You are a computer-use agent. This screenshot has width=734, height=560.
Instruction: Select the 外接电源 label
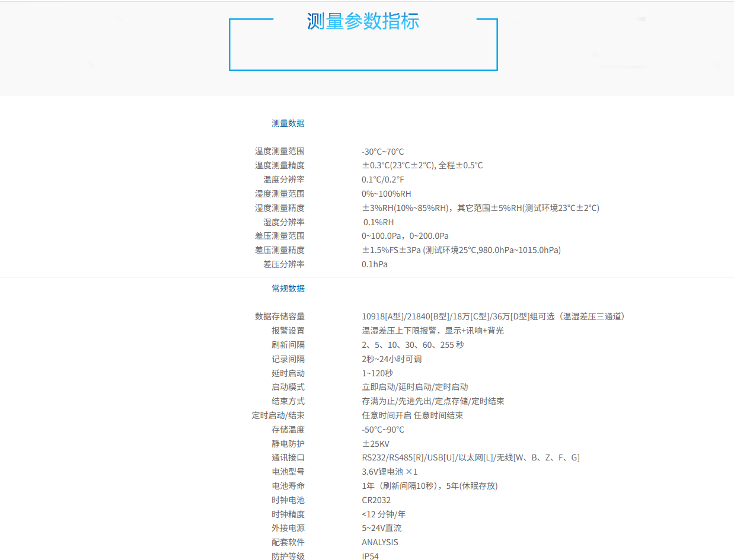click(x=288, y=528)
